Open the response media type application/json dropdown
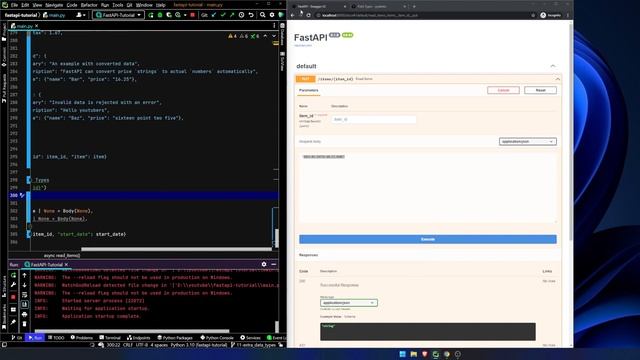 pos(349,303)
